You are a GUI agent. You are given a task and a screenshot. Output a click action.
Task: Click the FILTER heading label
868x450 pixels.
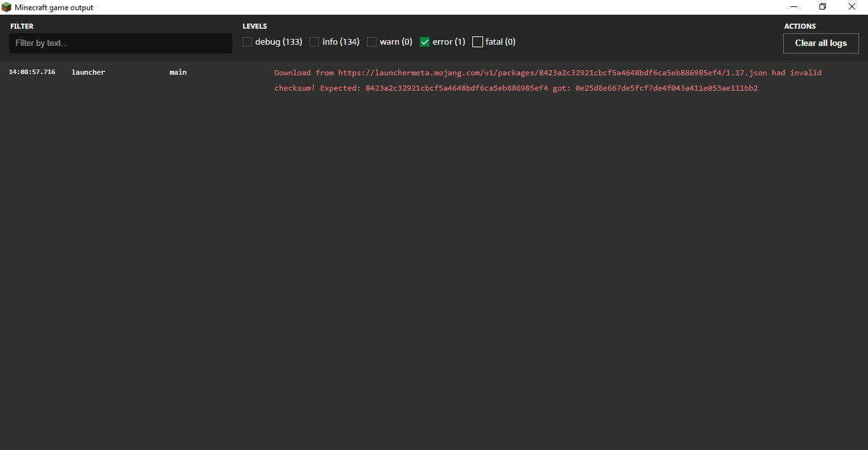click(22, 26)
